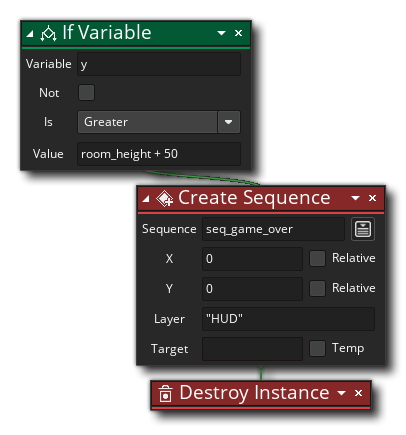Open the If Variable options menu arrow
406x435 pixels.
pyautogui.click(x=221, y=33)
